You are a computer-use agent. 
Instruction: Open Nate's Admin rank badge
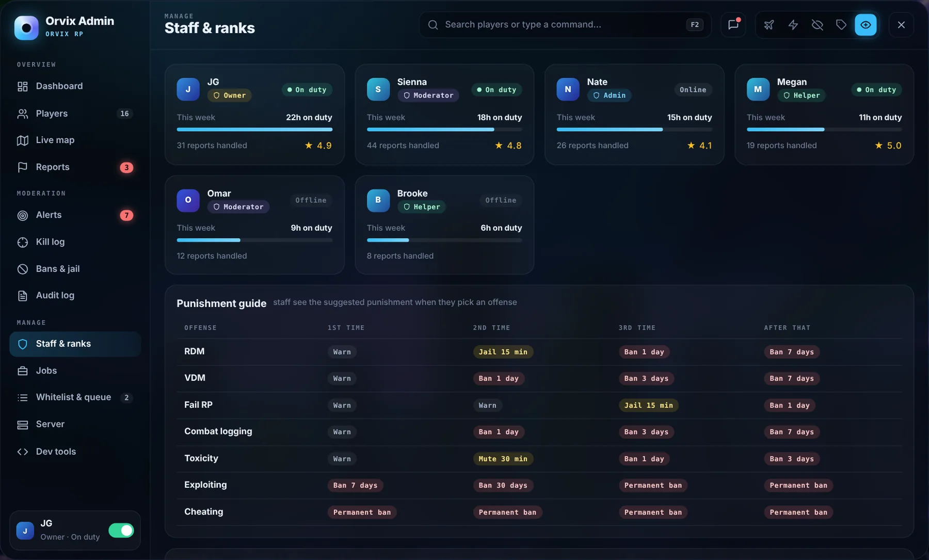[610, 95]
